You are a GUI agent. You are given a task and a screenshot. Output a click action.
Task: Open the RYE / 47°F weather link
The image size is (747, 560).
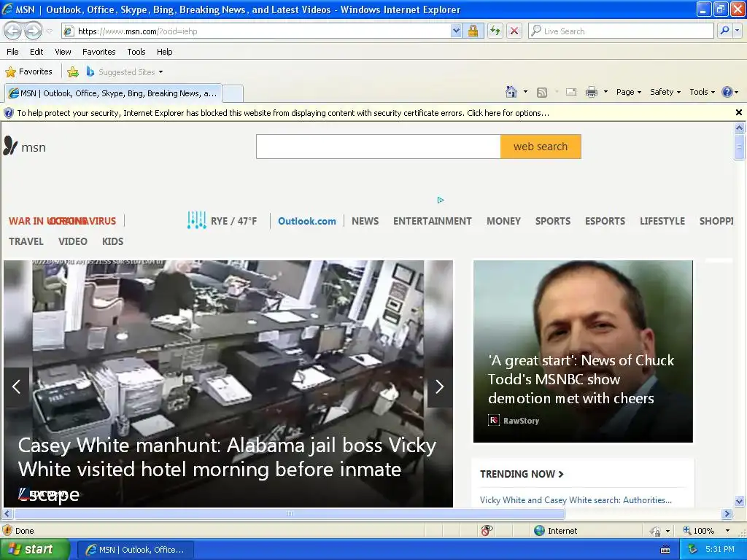click(233, 221)
